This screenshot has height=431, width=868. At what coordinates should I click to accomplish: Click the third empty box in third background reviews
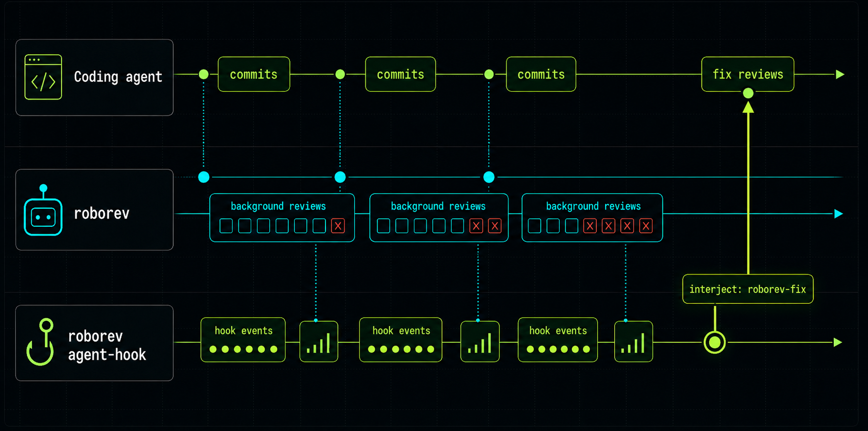pyautogui.click(x=572, y=226)
